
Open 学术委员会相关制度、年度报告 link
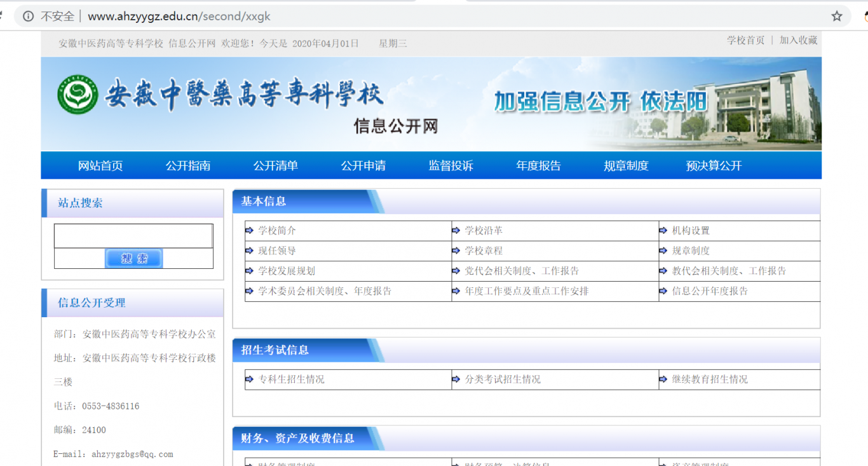325,292
